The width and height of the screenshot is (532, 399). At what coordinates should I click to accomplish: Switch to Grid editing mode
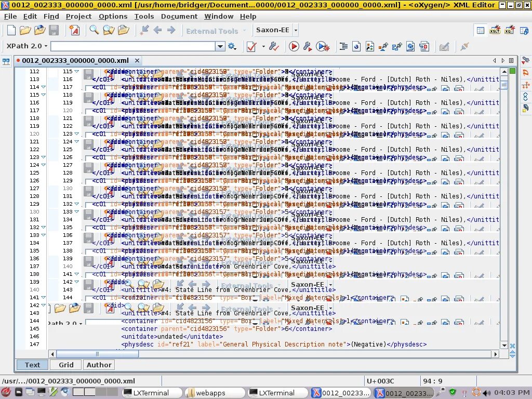click(x=66, y=365)
